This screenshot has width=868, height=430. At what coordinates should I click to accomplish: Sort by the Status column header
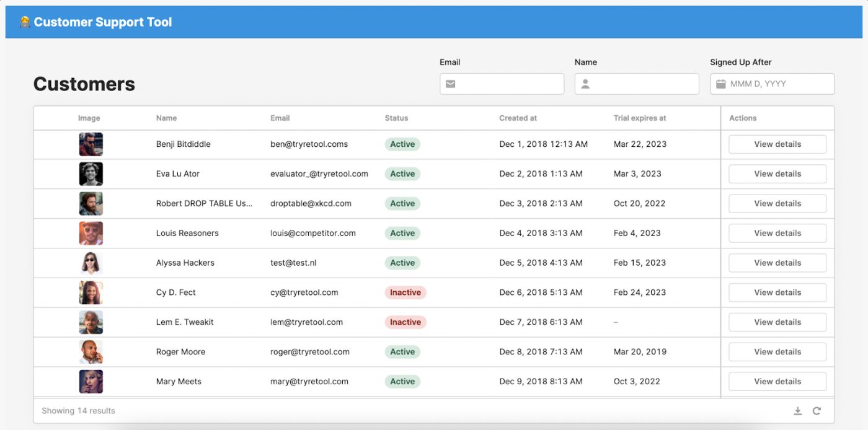click(x=396, y=118)
